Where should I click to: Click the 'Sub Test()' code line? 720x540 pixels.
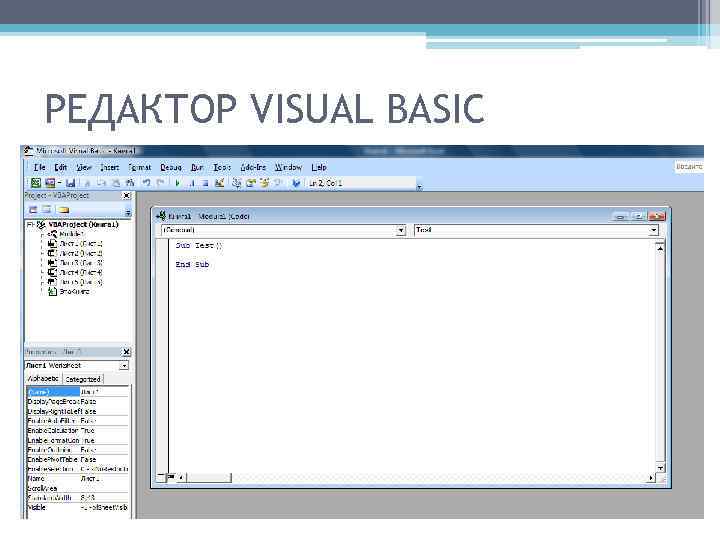tap(199, 246)
